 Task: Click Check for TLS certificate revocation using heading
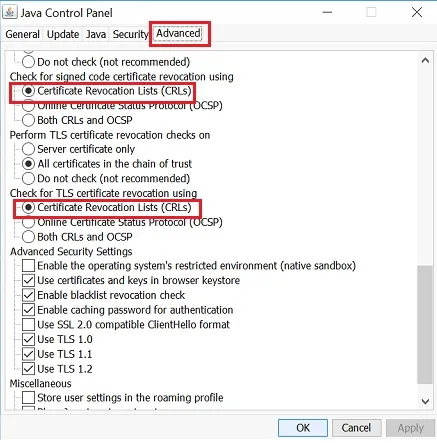[x=103, y=193]
